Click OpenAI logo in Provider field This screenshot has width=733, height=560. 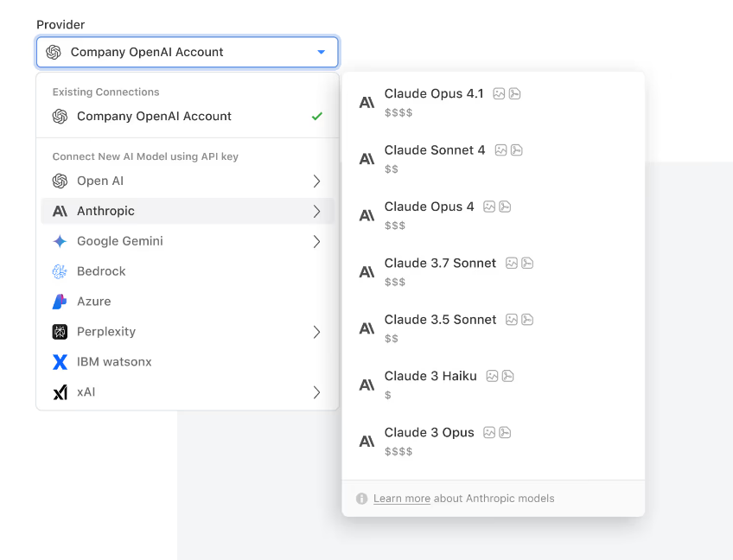tap(54, 52)
